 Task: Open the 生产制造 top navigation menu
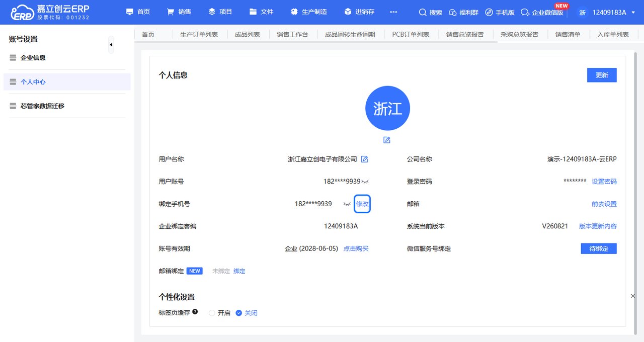[308, 12]
